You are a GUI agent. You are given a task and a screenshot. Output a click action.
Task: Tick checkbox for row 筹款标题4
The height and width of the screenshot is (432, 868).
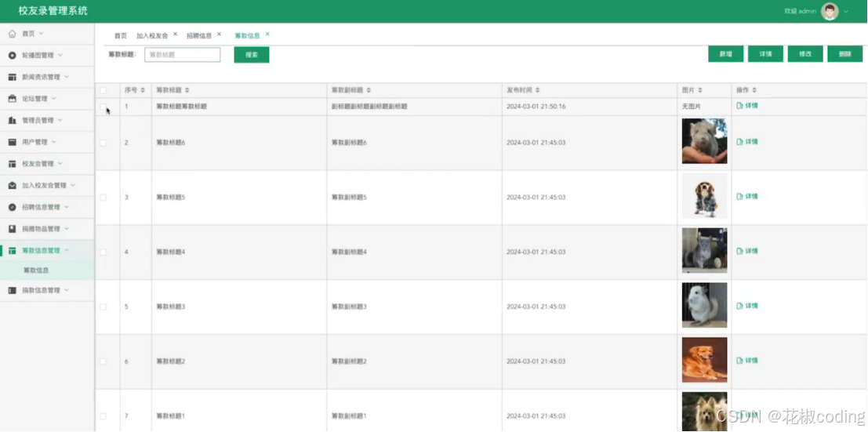[x=103, y=252]
